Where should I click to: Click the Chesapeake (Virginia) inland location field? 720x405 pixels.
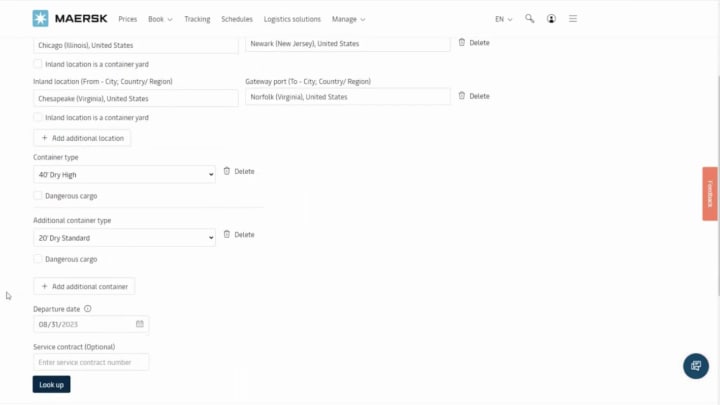136,98
